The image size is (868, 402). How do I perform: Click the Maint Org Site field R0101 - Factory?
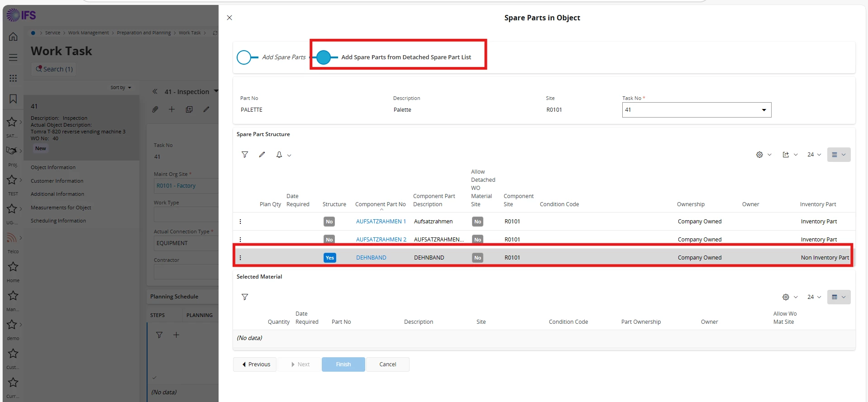186,186
